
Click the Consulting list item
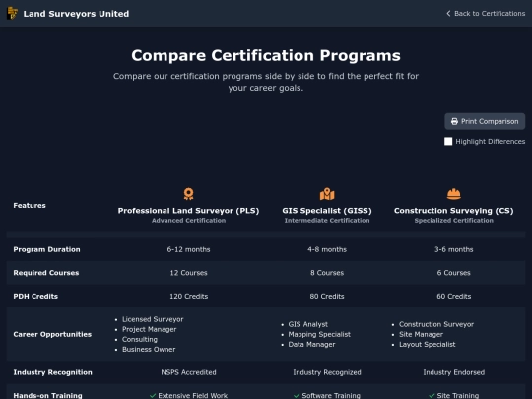(x=140, y=339)
